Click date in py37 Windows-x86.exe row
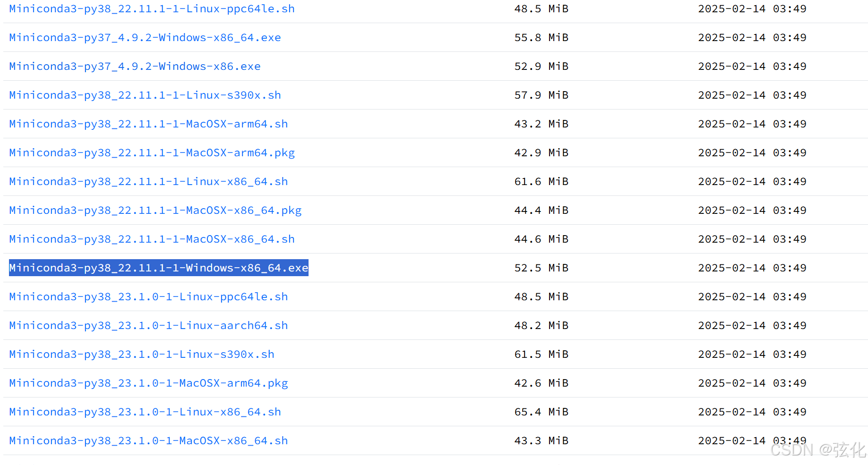 [x=752, y=67]
